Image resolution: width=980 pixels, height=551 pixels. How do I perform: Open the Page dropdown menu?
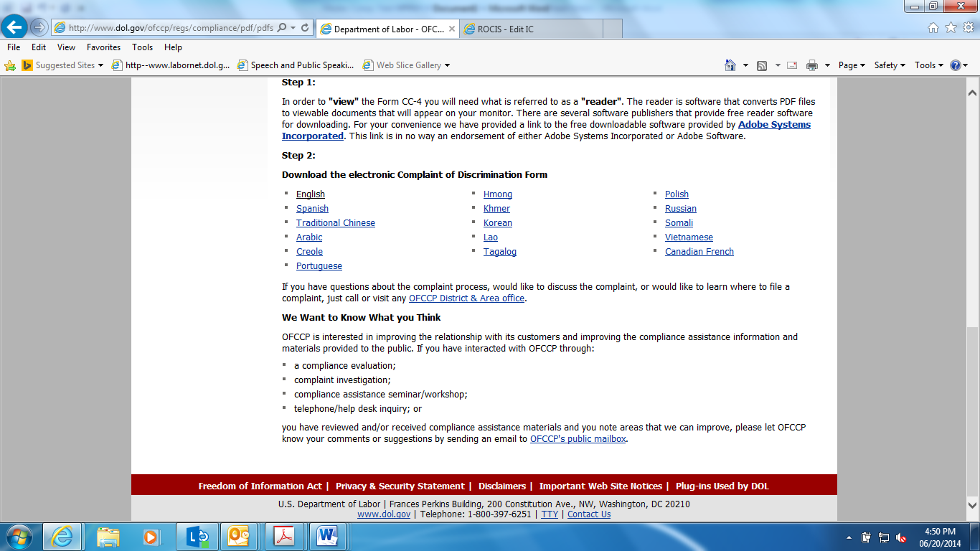point(852,65)
